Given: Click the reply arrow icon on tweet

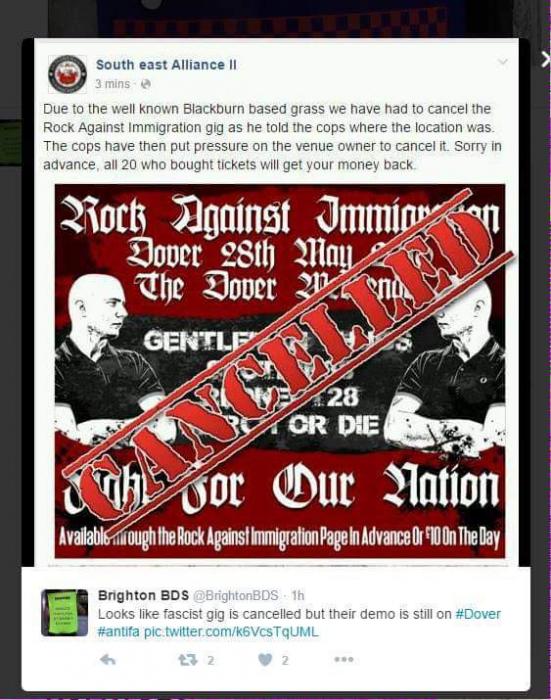Looking at the screenshot, I should [107, 659].
